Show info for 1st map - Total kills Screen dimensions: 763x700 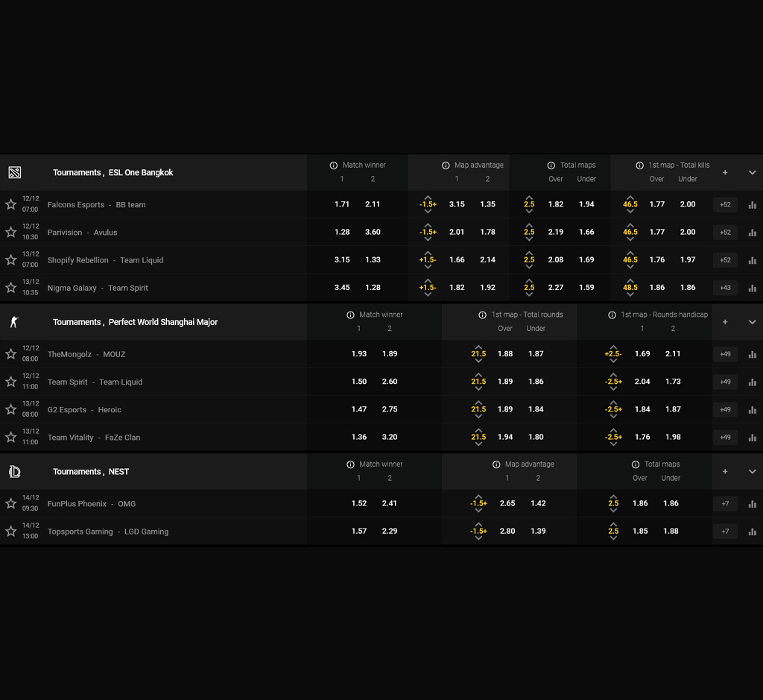pos(639,165)
